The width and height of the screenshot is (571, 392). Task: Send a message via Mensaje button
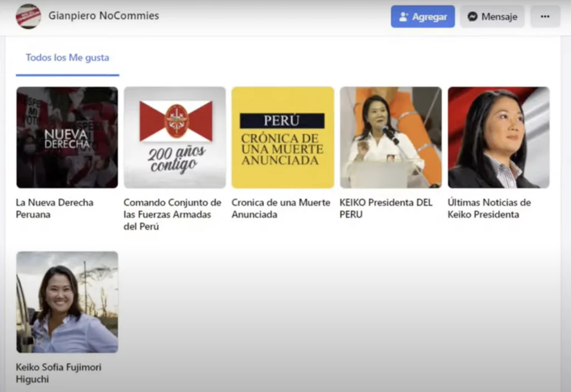click(492, 16)
